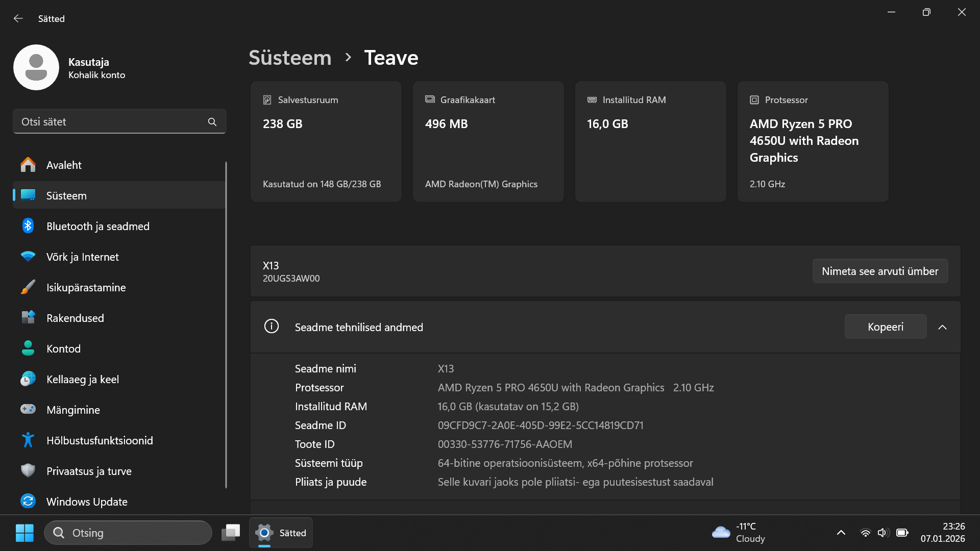The image size is (980, 551).
Task: Click the sidebar vertical scrollbar
Action: pyautogui.click(x=226, y=324)
